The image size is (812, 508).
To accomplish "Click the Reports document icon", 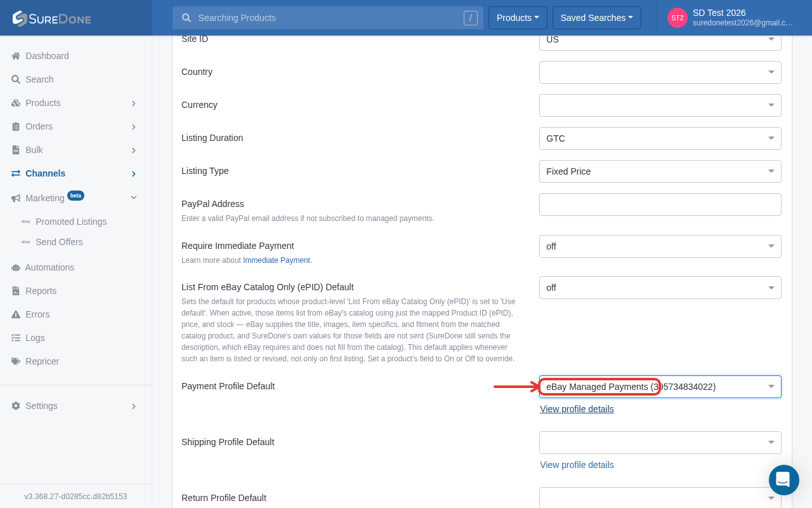I will [x=16, y=291].
